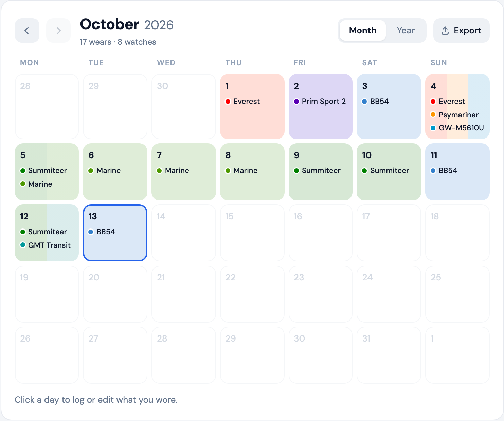Go to previous month with left chevron
This screenshot has width=504, height=421.
27,31
